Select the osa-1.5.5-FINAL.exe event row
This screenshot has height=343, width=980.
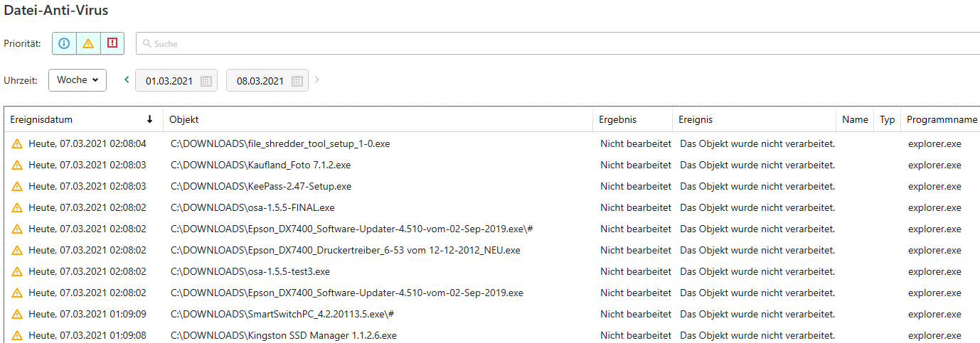click(x=492, y=207)
